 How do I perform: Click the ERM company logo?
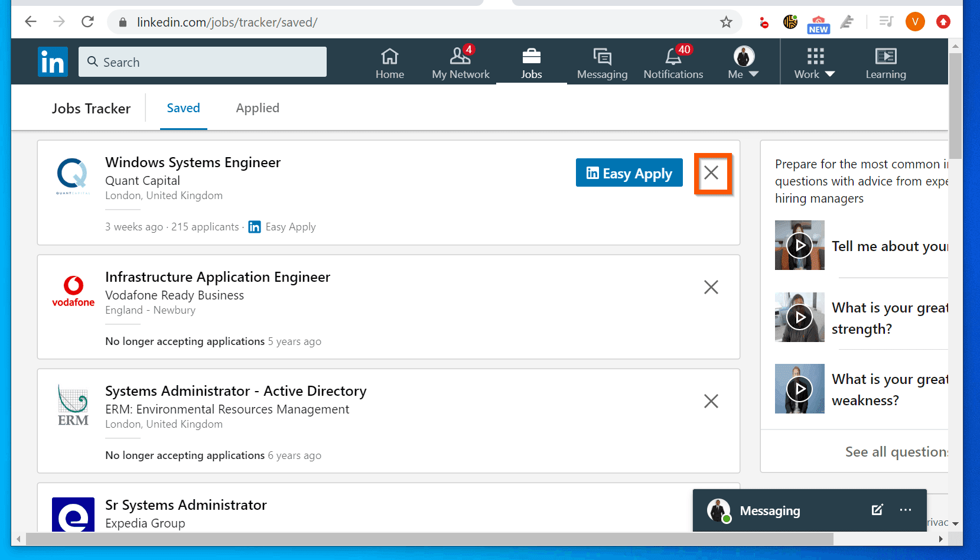[x=73, y=405]
